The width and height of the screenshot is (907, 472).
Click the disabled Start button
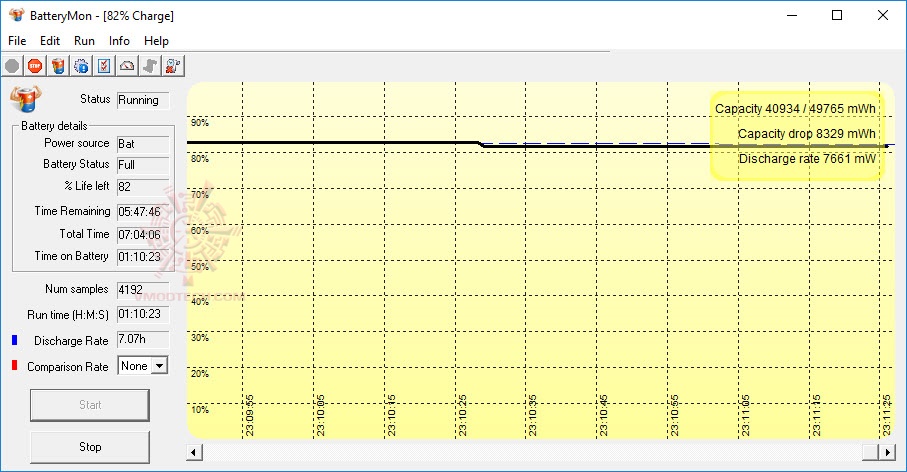tap(90, 405)
